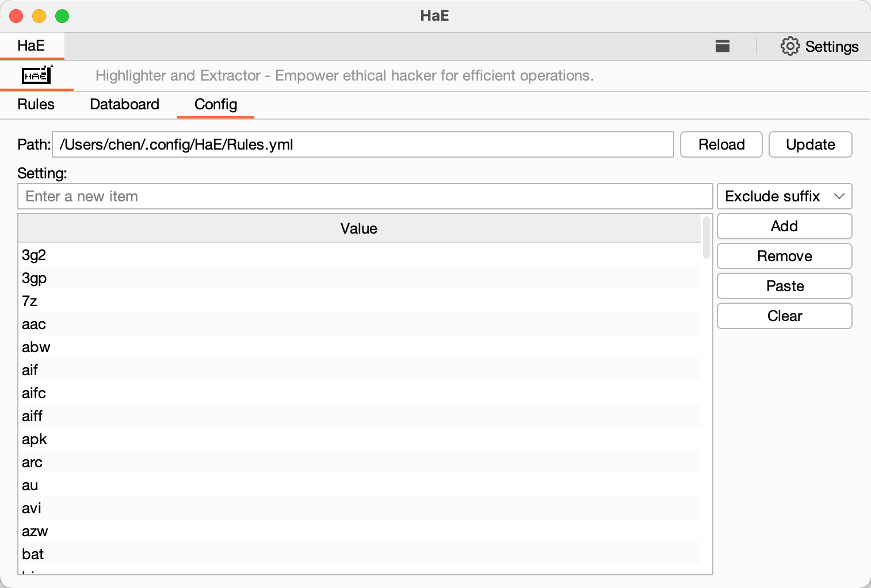Click the suffix list vertical scrollbar
Image resolution: width=871 pixels, height=588 pixels.
click(x=706, y=238)
